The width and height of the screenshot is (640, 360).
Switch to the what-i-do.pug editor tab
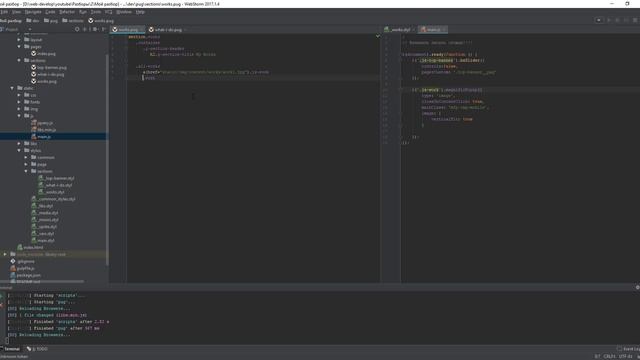pyautogui.click(x=167, y=29)
